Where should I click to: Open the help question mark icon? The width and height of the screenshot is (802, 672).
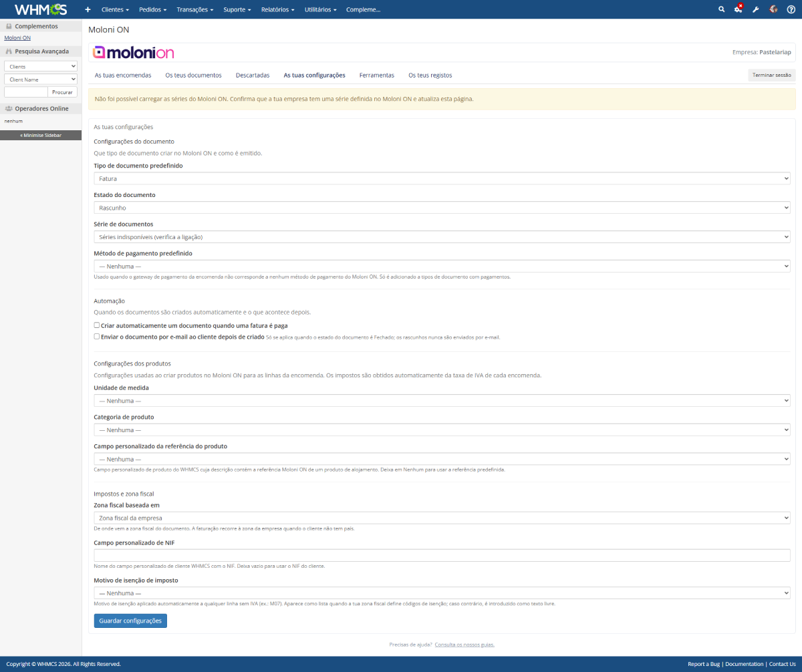click(791, 9)
